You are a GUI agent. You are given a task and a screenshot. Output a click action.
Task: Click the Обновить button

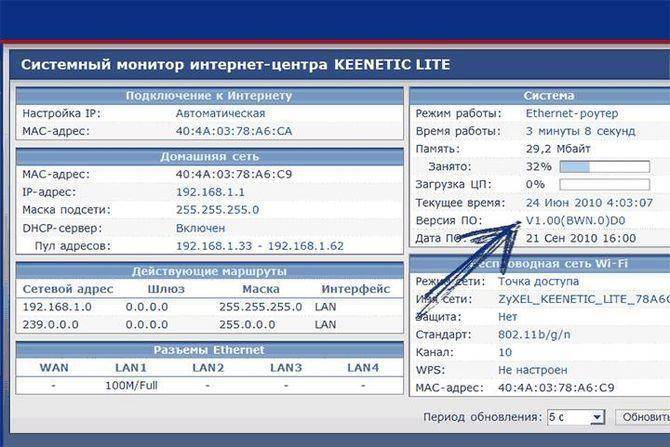644,417
